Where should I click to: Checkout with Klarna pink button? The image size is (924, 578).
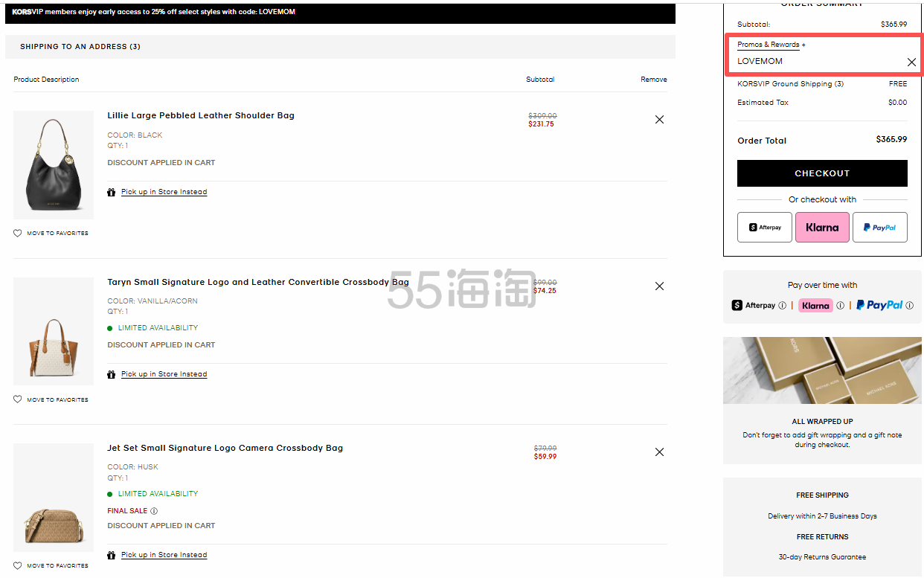822,228
